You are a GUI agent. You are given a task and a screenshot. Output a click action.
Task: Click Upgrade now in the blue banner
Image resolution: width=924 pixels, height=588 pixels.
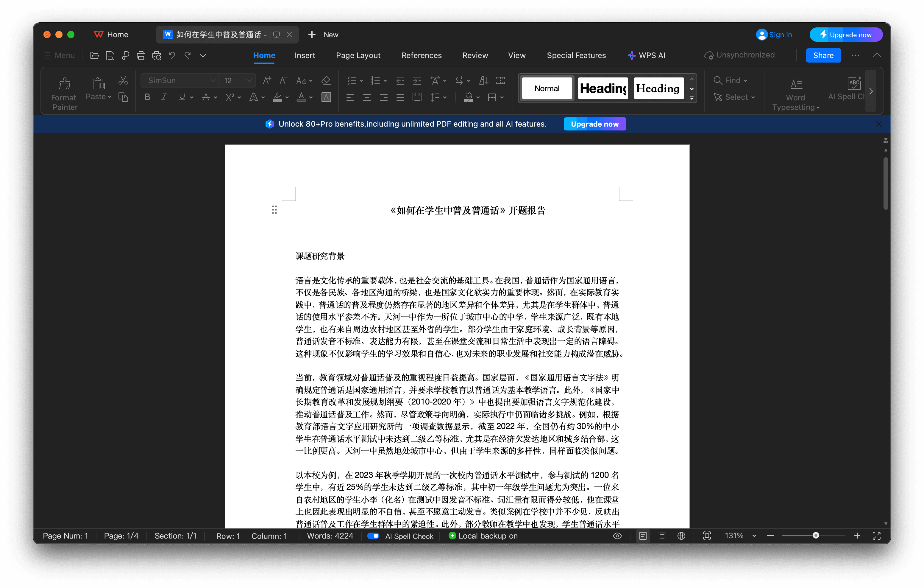pyautogui.click(x=594, y=124)
